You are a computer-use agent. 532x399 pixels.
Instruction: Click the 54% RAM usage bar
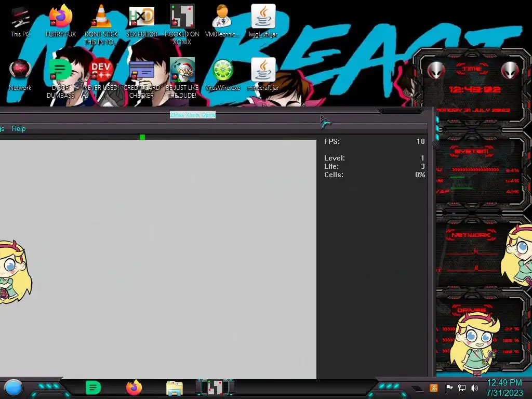point(458,177)
